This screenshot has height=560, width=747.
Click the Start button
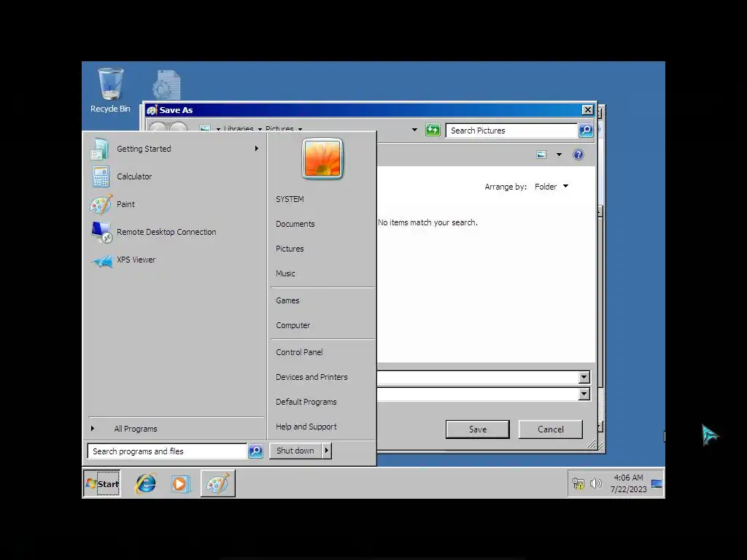(102, 484)
